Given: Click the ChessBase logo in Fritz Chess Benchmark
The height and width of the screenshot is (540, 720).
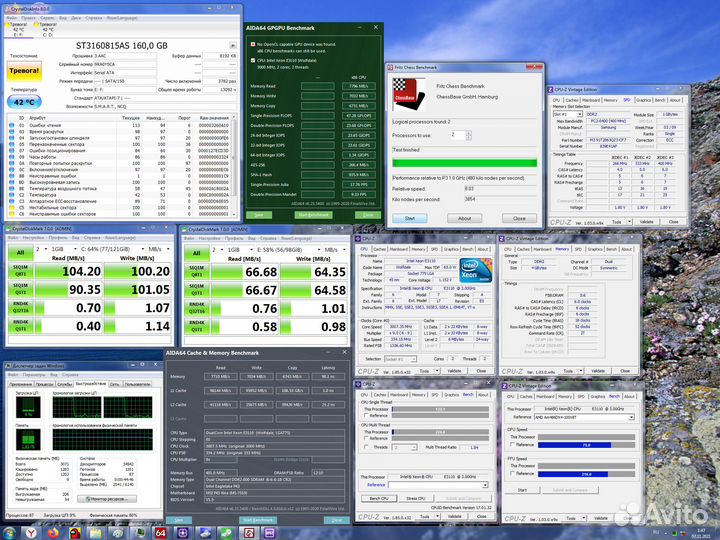Looking at the screenshot, I should click(409, 94).
